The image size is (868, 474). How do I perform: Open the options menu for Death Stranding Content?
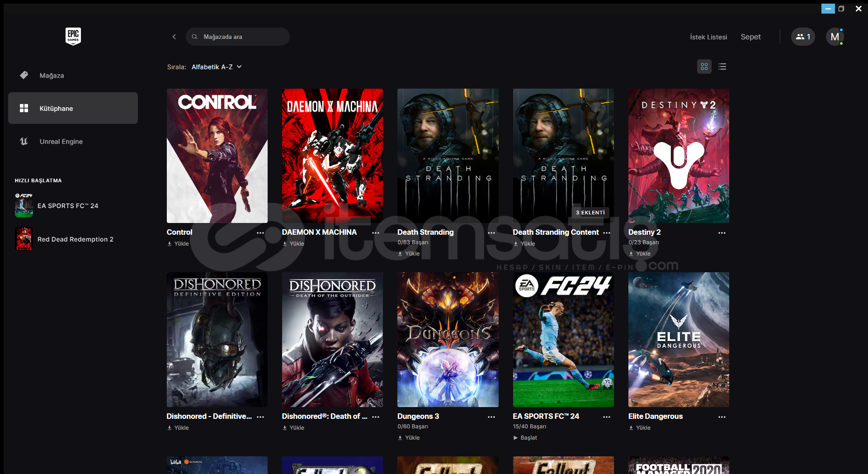coord(607,233)
